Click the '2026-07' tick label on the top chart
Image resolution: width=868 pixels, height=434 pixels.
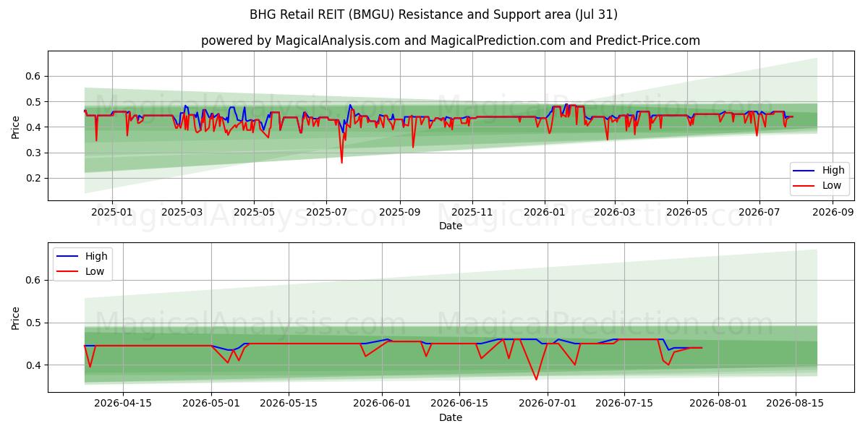(x=759, y=213)
